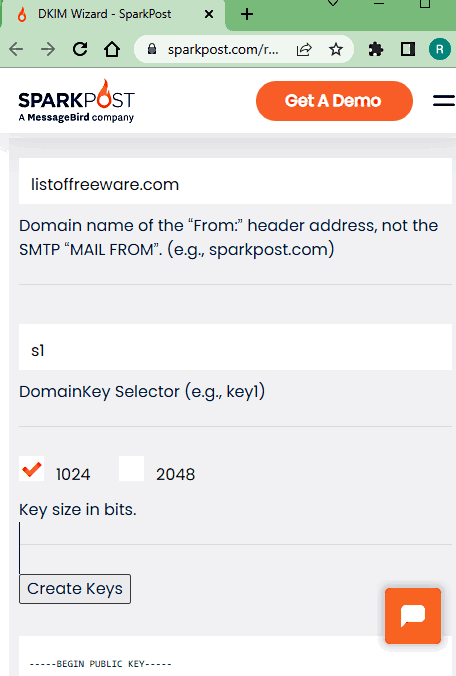
Task: Open a new browser tab
Action: (x=247, y=14)
